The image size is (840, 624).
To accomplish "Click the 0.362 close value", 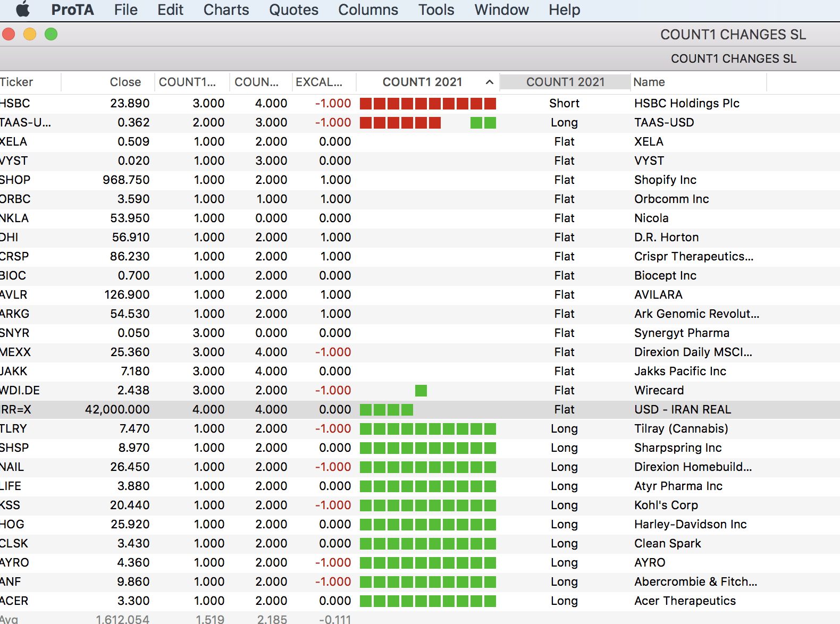I will [133, 122].
